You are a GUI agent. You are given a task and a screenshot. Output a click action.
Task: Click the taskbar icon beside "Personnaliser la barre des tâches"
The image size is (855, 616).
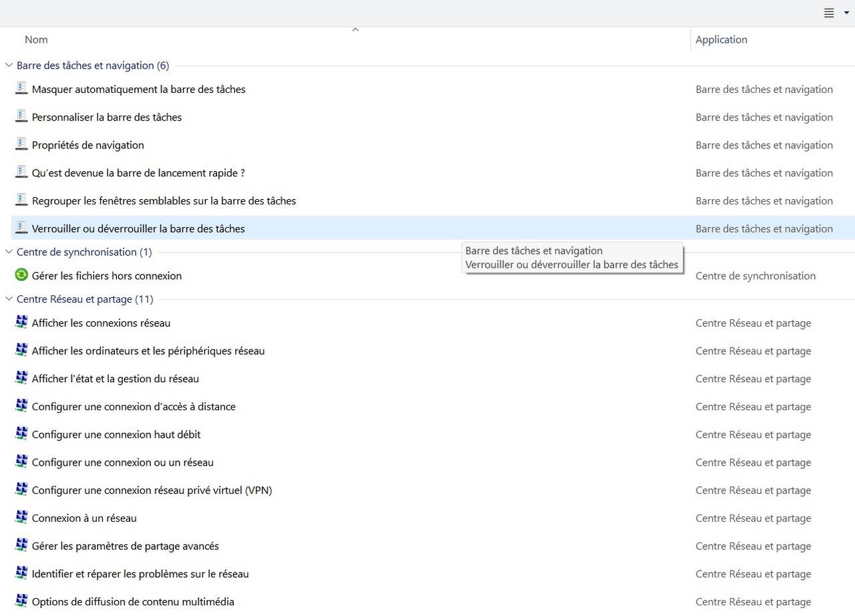point(21,116)
